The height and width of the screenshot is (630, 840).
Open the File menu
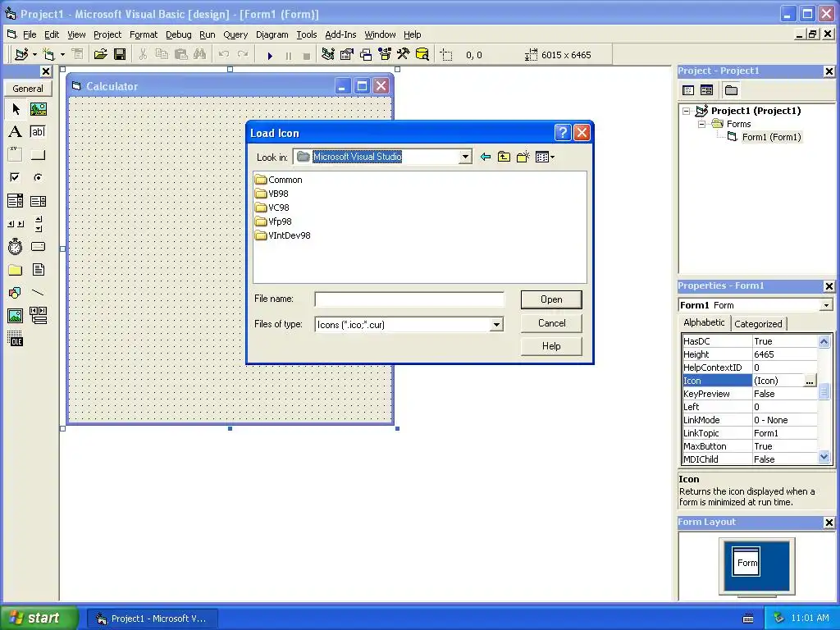tap(30, 34)
